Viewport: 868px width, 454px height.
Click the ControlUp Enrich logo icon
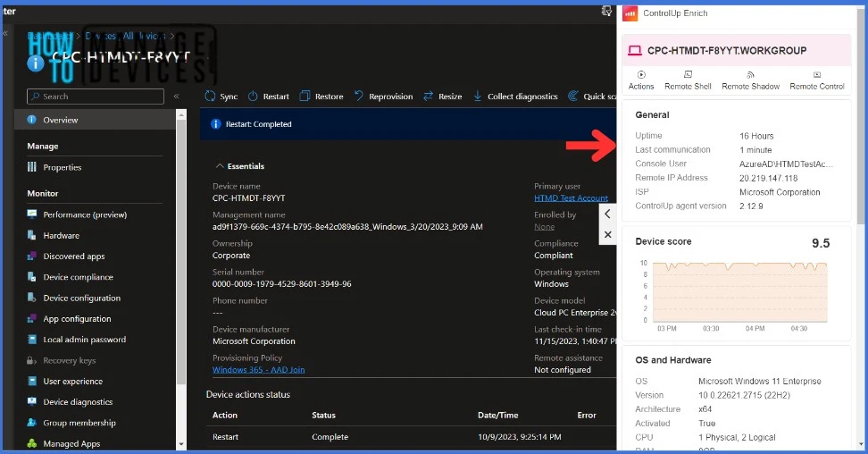630,13
